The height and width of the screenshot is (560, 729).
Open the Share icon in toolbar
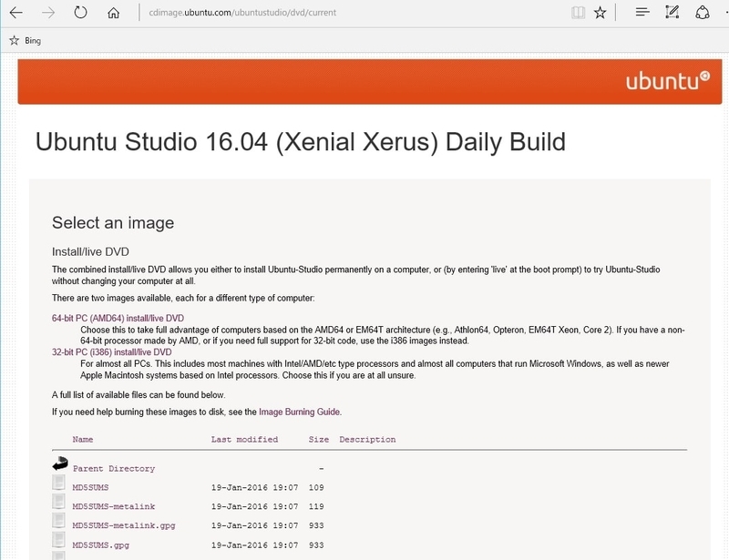pyautogui.click(x=702, y=13)
